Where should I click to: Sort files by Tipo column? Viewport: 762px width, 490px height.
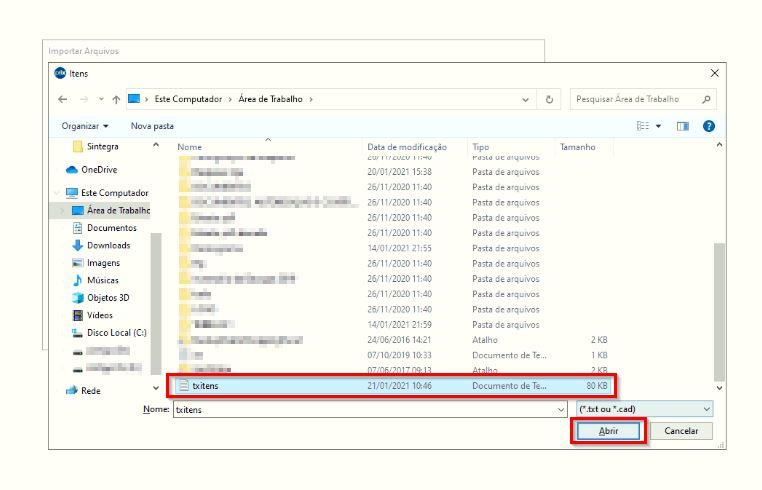(481, 147)
